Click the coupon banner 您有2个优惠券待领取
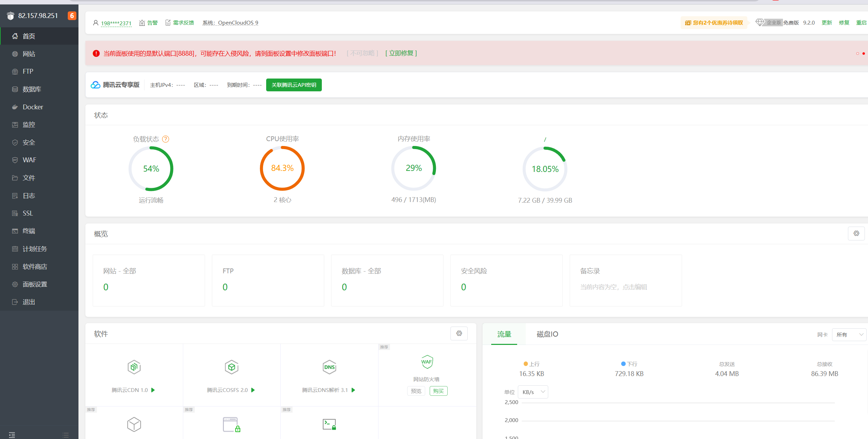The image size is (868, 439). coord(714,23)
